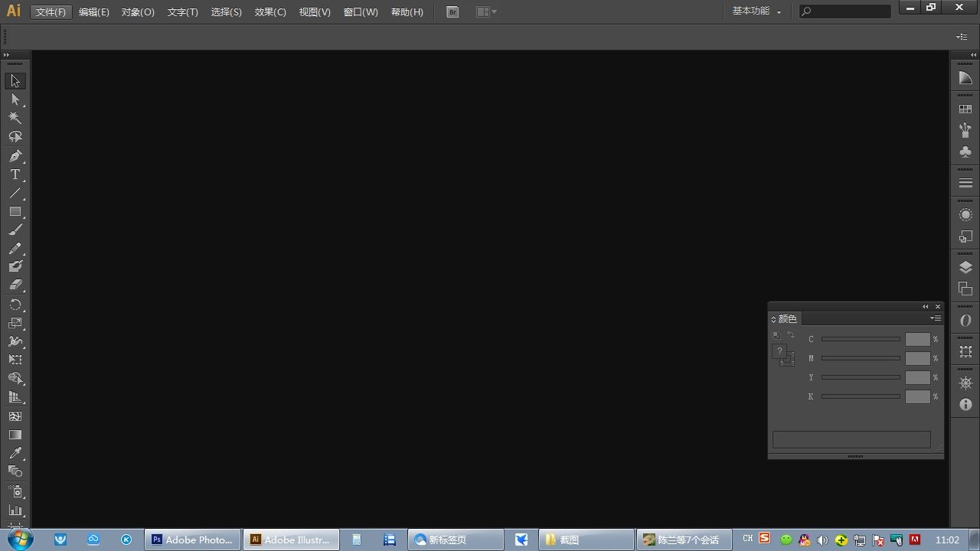Viewport: 980px width, 551px height.
Task: Collapse the 颜色 panel to icons
Action: (x=926, y=307)
